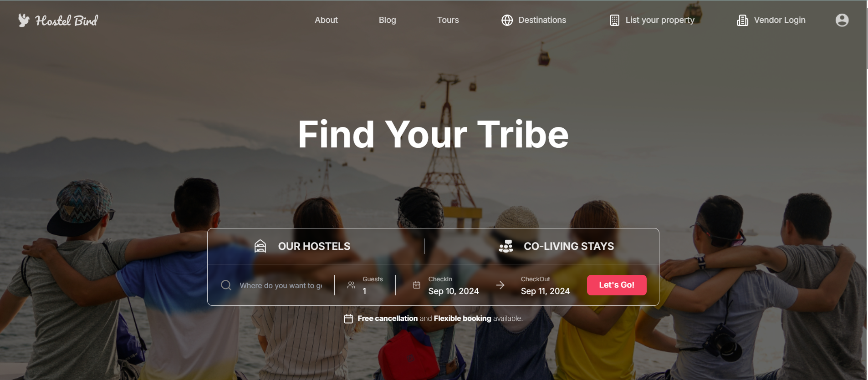868x380 pixels.
Task: Focus the 'Where do you want to go' field
Action: click(x=281, y=285)
